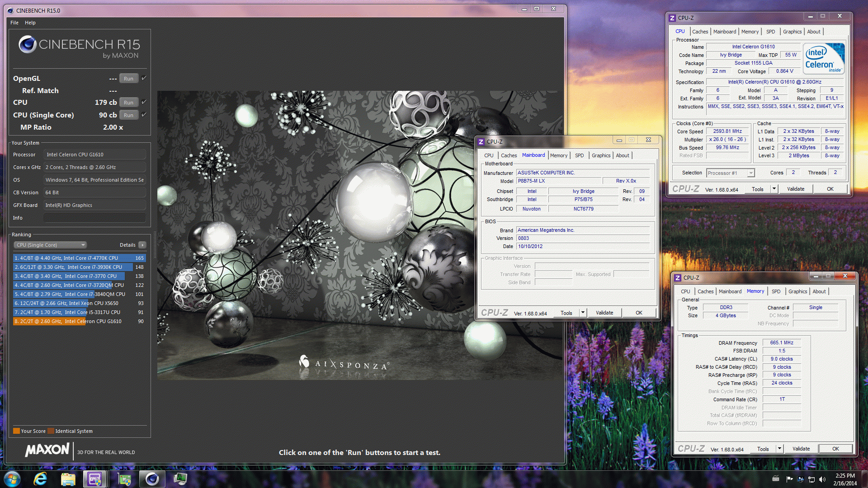Open the CPU (Single Core) ranking dropdown
This screenshot has height=488, width=868.
coord(50,245)
